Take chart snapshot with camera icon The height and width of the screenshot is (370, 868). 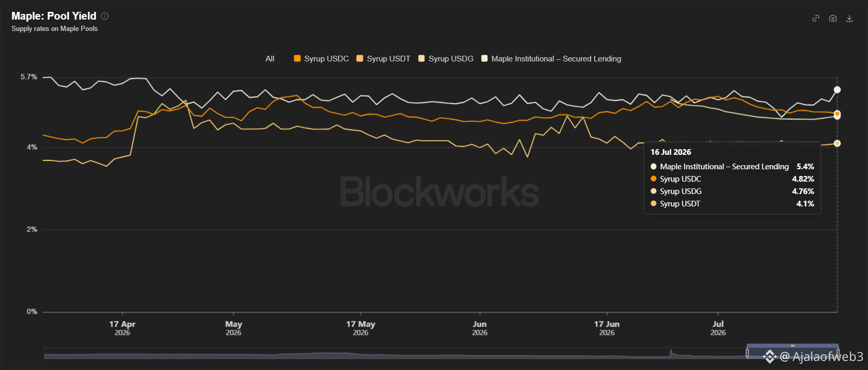click(833, 18)
